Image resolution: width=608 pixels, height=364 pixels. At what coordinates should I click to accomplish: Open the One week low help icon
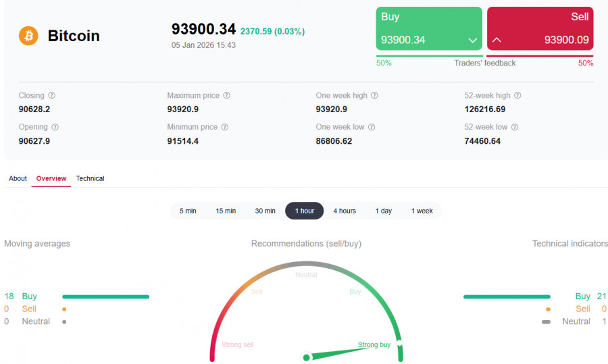coord(372,127)
